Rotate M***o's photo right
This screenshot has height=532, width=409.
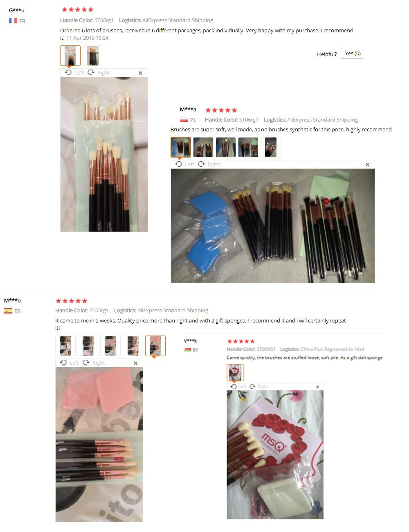(x=94, y=363)
